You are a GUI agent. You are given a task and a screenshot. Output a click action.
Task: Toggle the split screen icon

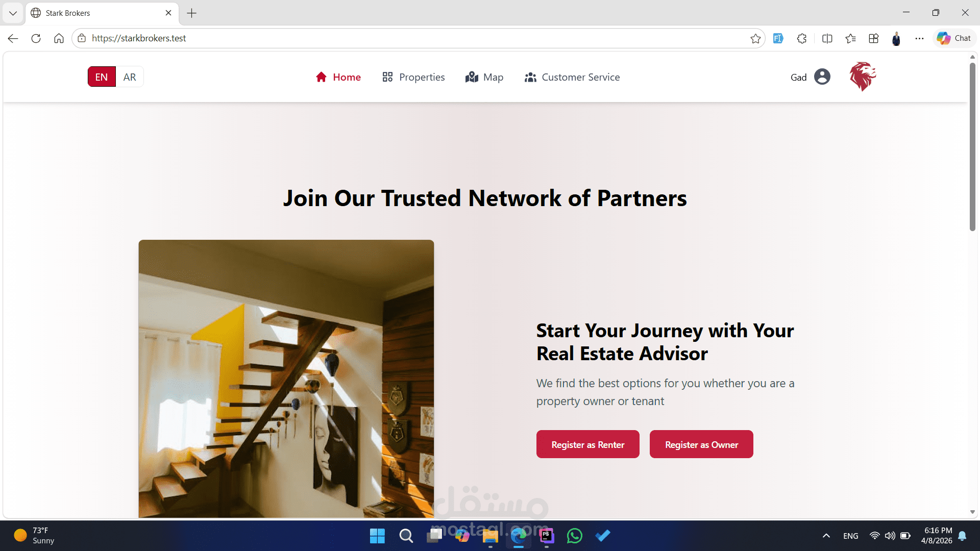click(x=827, y=38)
